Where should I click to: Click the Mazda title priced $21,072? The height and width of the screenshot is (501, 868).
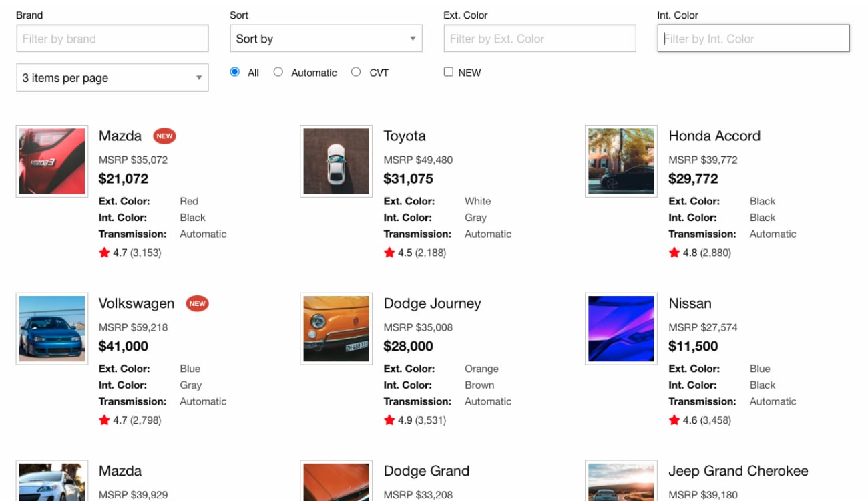[x=120, y=136]
